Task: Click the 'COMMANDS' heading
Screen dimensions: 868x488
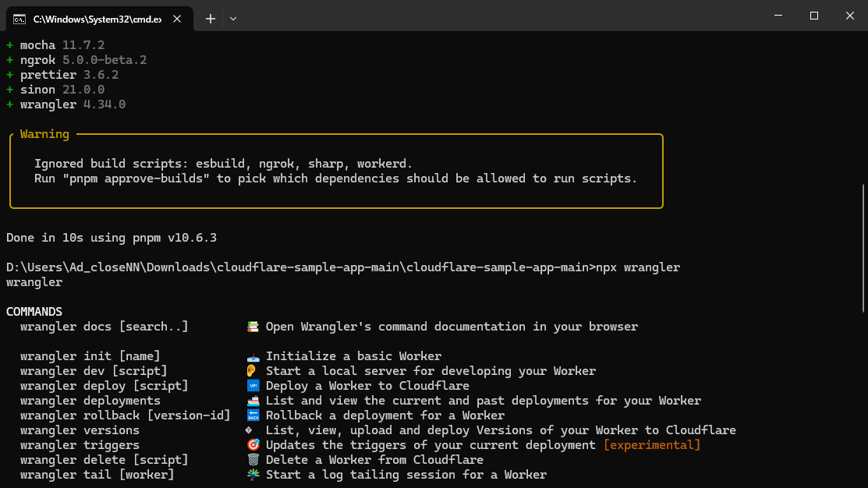Action: [x=34, y=312]
